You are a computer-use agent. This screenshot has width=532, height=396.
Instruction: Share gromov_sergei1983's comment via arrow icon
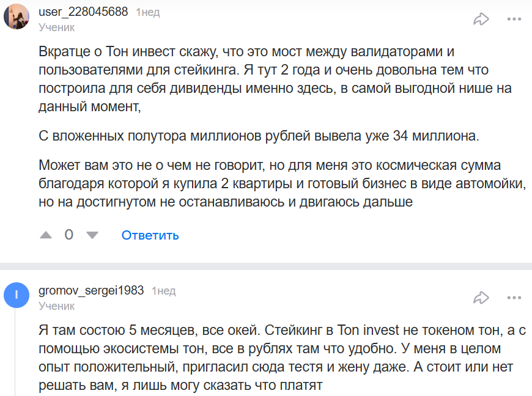point(481,298)
